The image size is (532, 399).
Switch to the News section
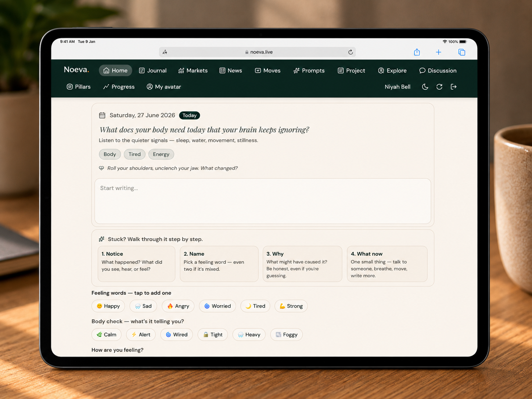pyautogui.click(x=231, y=71)
